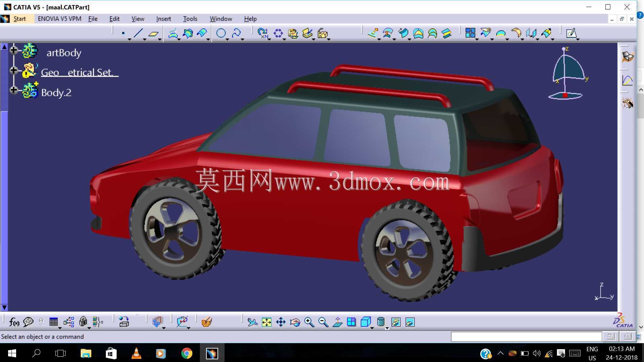This screenshot has height=362, width=644.
Task: Toggle Swap Visible Space icon
Action: point(410,322)
